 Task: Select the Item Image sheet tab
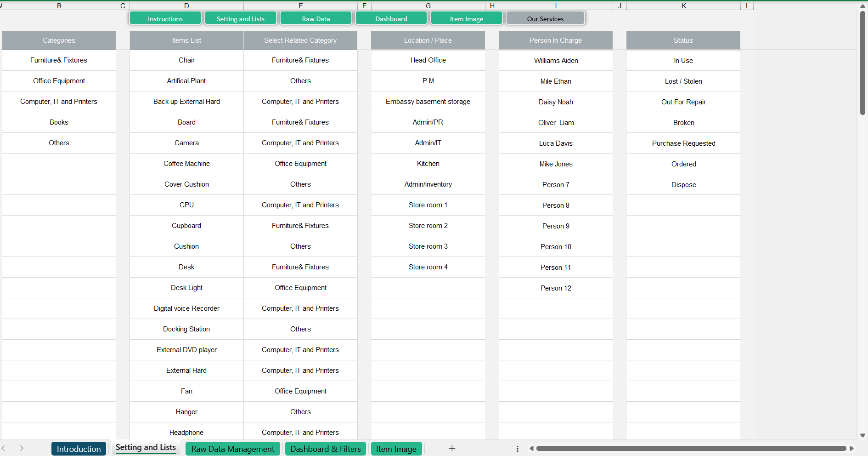tap(396, 449)
